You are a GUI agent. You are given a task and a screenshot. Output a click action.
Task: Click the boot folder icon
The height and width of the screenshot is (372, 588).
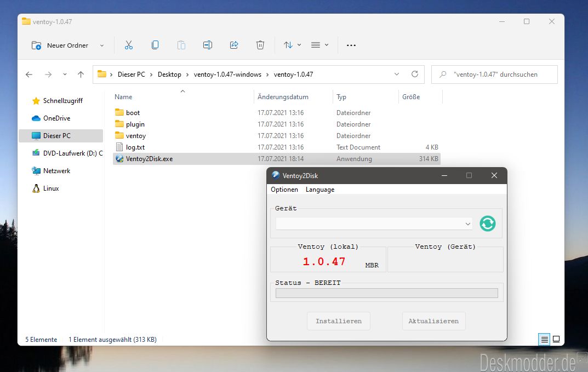click(119, 112)
